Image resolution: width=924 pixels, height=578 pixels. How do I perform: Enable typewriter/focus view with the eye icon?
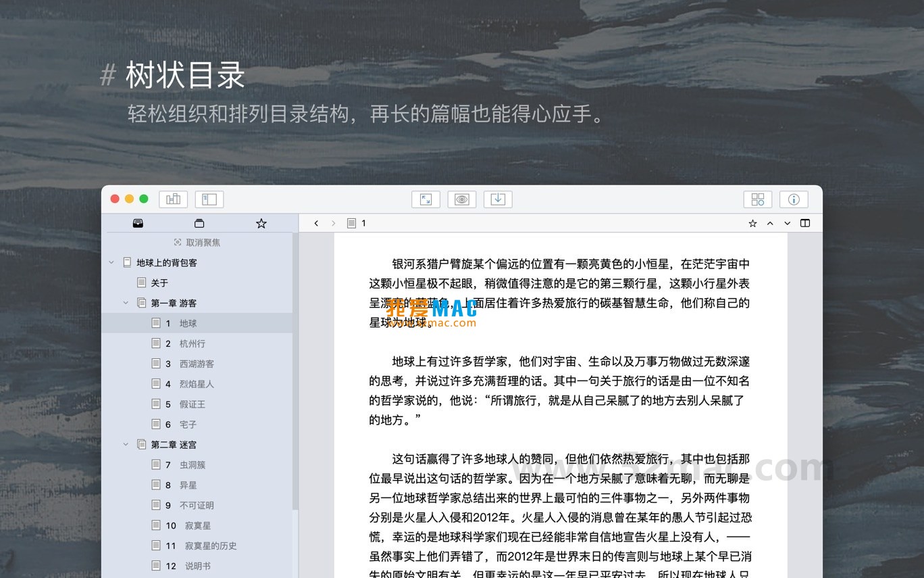(x=461, y=199)
